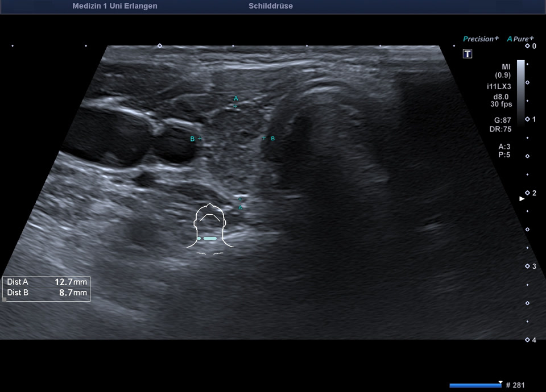Image resolution: width=546 pixels, height=392 pixels.
Task: Click the Medizin 1 Uni Erlangen header
Action: click(115, 6)
